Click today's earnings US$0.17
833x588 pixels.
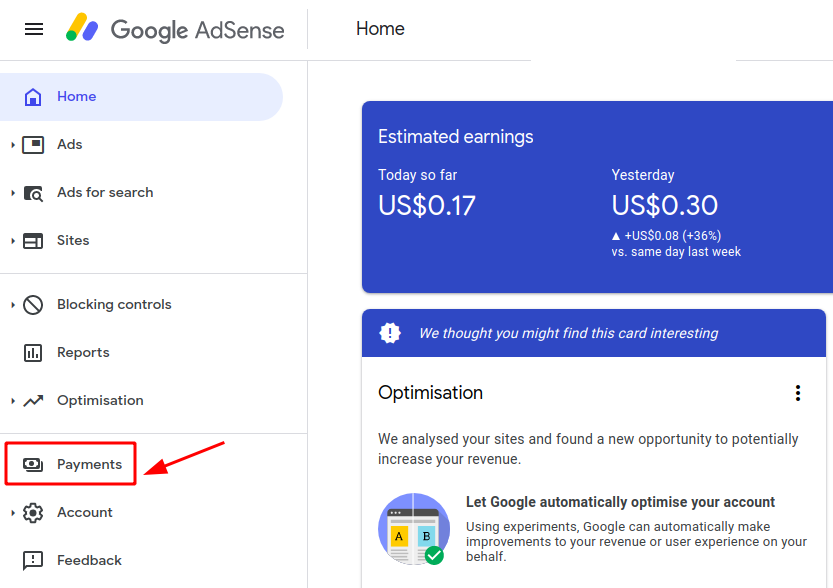coord(427,206)
